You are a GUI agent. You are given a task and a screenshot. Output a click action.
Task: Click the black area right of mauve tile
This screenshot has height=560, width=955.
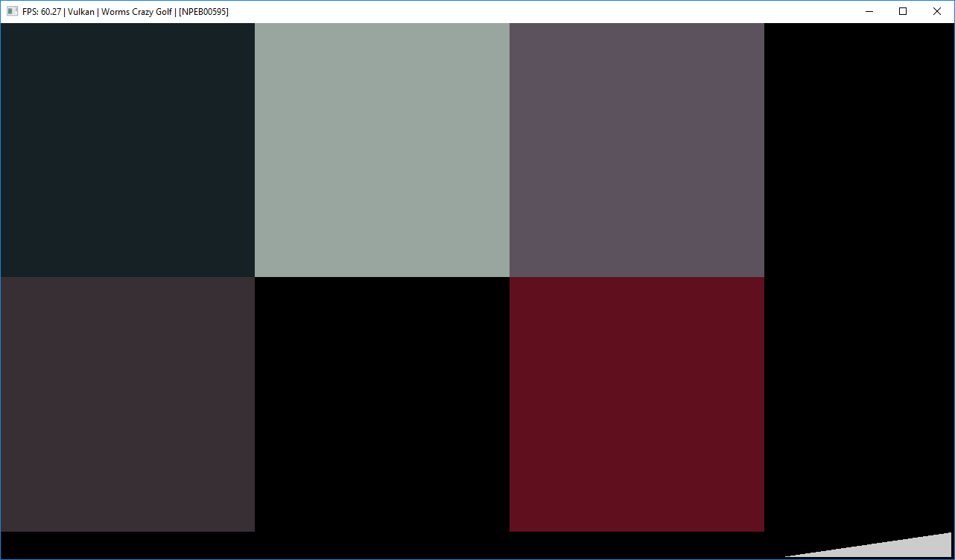[859, 150]
